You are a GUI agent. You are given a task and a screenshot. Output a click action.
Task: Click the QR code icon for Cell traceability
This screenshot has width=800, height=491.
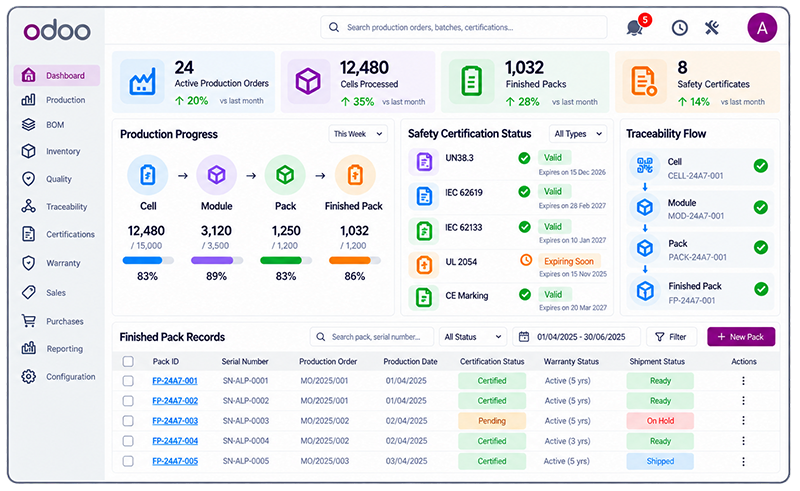(x=645, y=165)
